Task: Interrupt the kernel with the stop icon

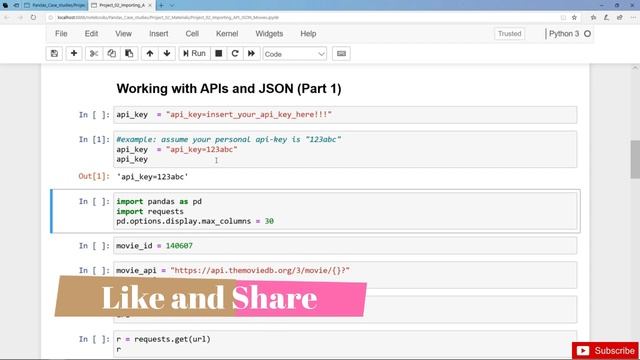Action: tap(219, 53)
